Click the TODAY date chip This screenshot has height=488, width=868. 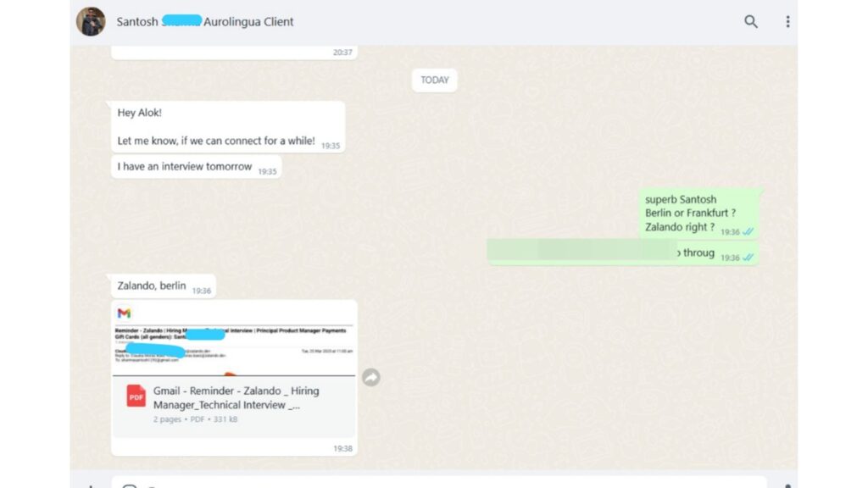click(434, 80)
